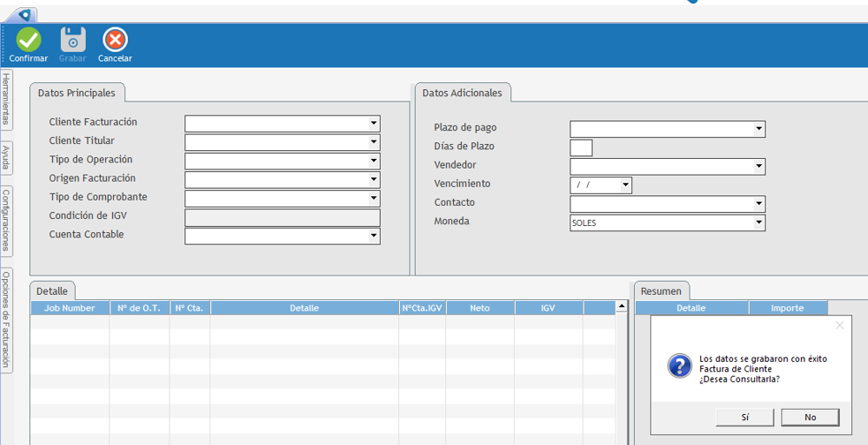Image resolution: width=868 pixels, height=445 pixels.
Task: Open the Cuenta Contable dropdown
Action: pyautogui.click(x=374, y=237)
